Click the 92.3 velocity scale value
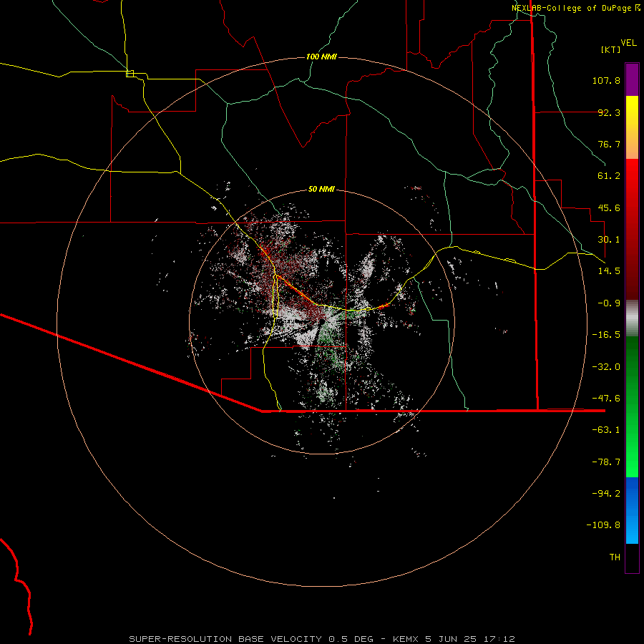 (609, 112)
